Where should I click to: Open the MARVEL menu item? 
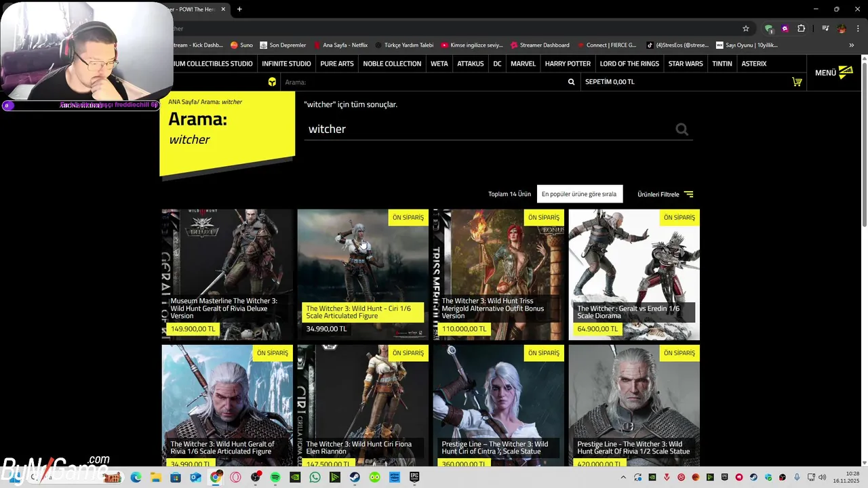pos(523,64)
